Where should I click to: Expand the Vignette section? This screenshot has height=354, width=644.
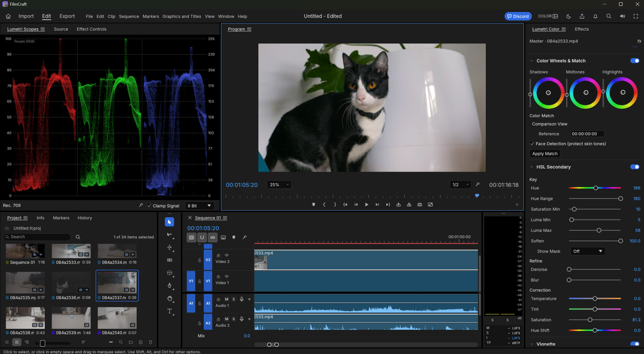pyautogui.click(x=532, y=344)
